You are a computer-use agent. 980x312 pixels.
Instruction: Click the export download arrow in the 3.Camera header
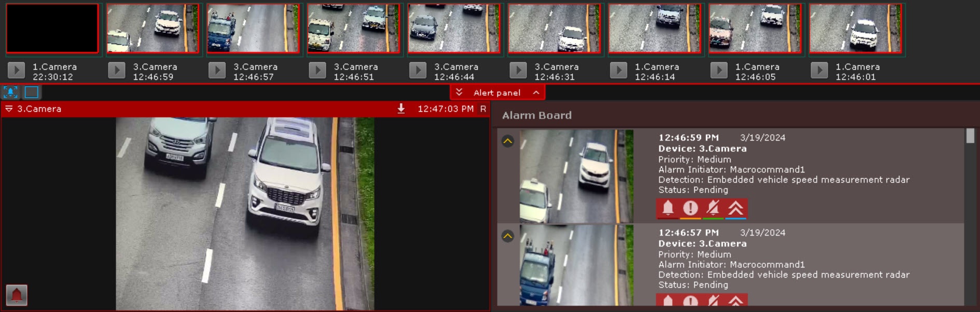[401, 108]
